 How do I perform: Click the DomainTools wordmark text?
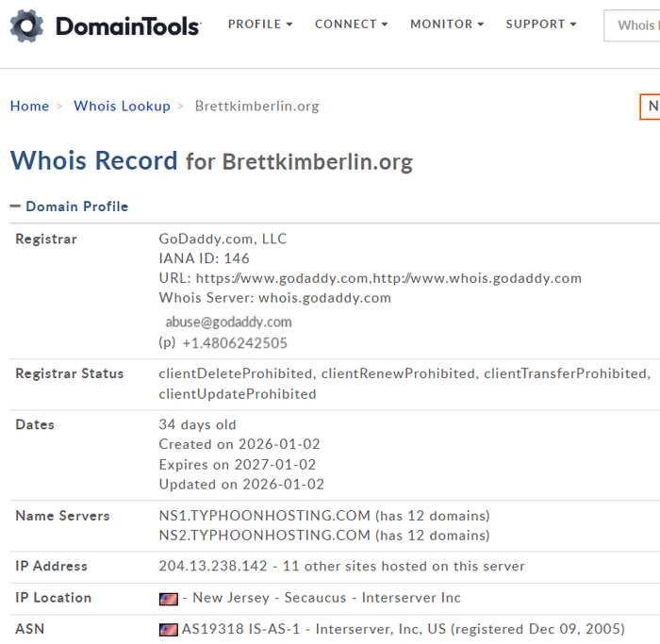coord(128,25)
